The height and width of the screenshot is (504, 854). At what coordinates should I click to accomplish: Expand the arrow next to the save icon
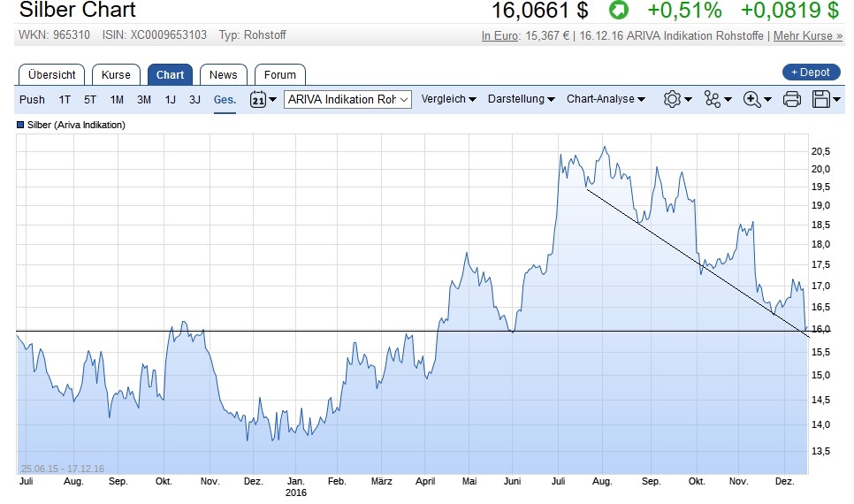(836, 99)
